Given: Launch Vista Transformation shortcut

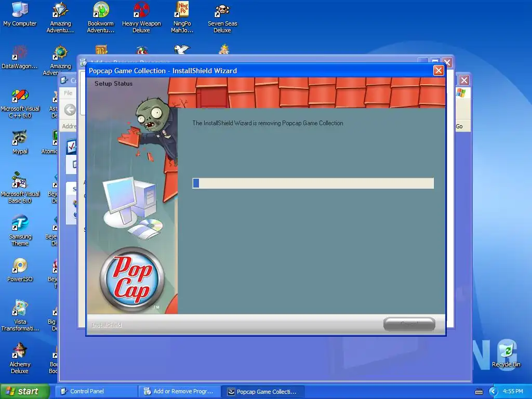Looking at the screenshot, I should coord(20,316).
